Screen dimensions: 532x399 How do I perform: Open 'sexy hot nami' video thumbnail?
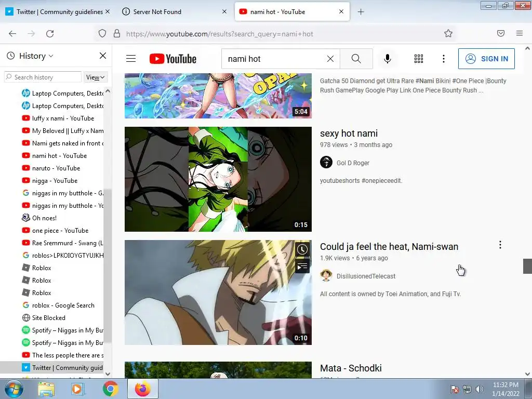(218, 179)
